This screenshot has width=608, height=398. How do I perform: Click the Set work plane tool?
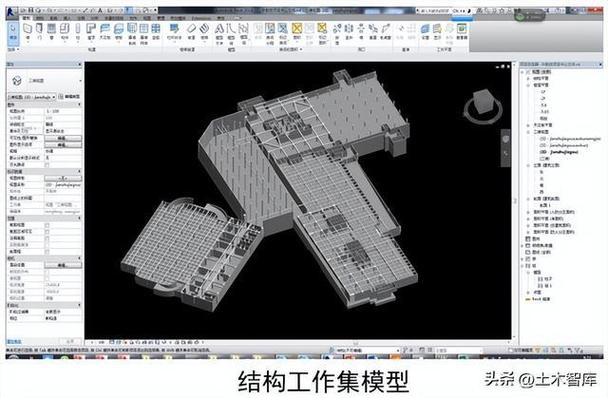pyautogui.click(x=425, y=31)
